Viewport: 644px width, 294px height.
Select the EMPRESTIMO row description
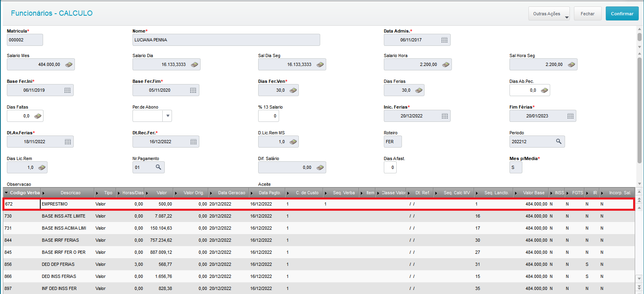(55, 204)
